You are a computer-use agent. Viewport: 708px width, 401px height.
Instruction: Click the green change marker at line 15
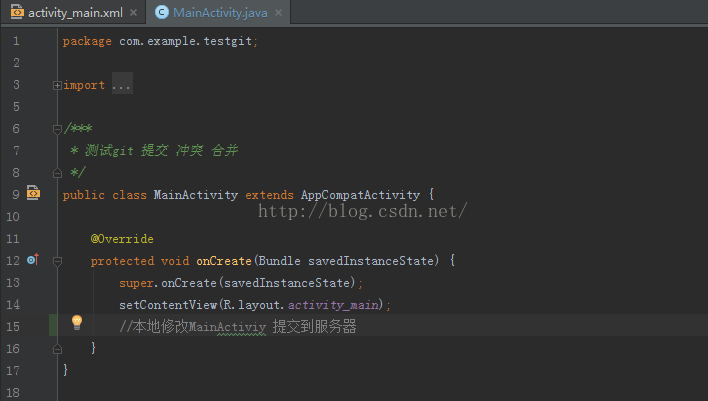click(x=53, y=325)
